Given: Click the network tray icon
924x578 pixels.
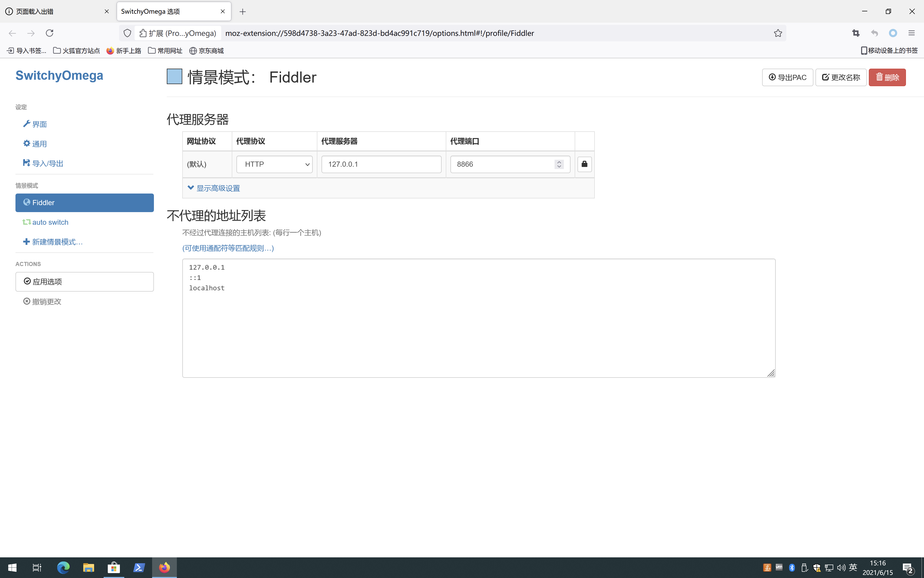Looking at the screenshot, I should pyautogui.click(x=829, y=568).
